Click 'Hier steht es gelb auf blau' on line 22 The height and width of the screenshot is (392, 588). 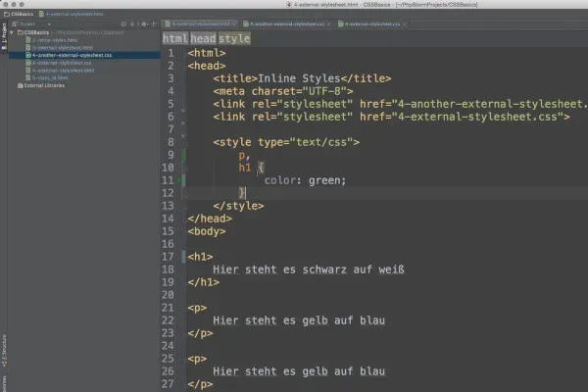299,320
